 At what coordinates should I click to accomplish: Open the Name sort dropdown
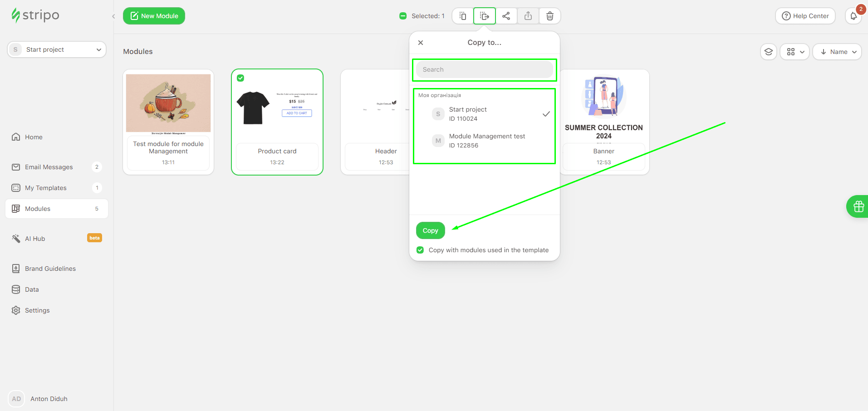(837, 52)
